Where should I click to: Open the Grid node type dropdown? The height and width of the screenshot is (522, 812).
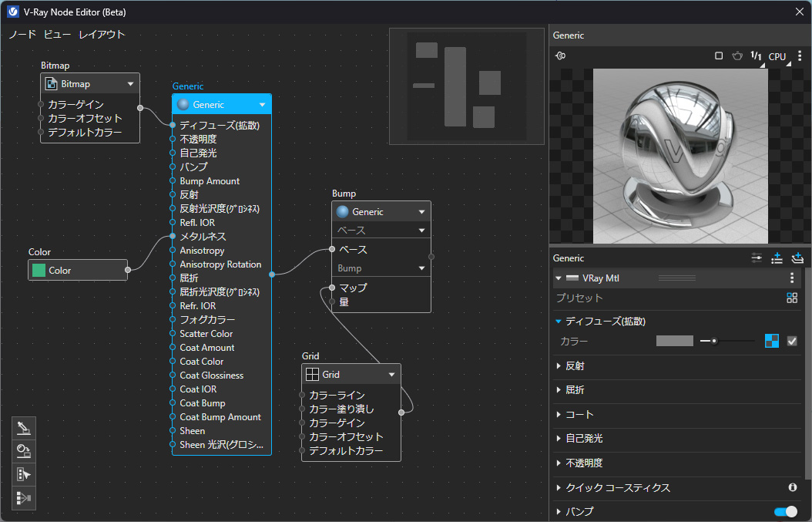coord(391,375)
